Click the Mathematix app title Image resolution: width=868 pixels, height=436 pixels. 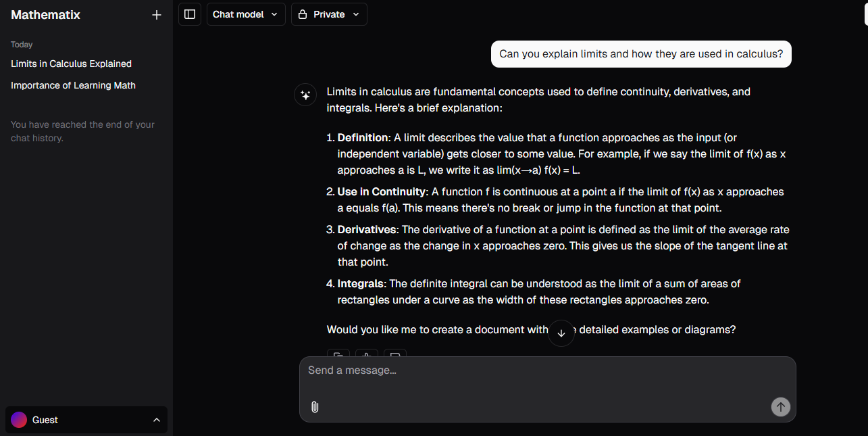45,15
